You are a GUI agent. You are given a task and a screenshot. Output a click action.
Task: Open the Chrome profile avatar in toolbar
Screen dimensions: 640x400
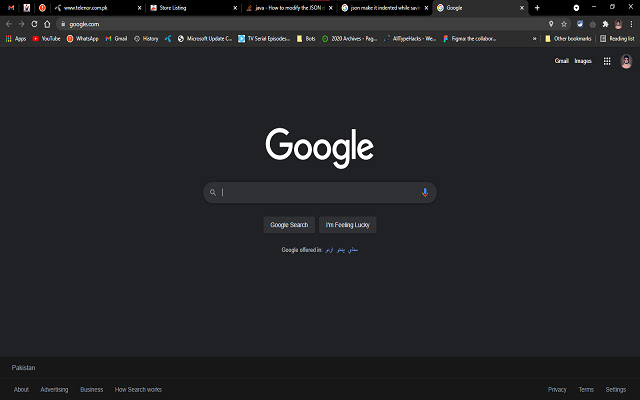(x=618, y=24)
